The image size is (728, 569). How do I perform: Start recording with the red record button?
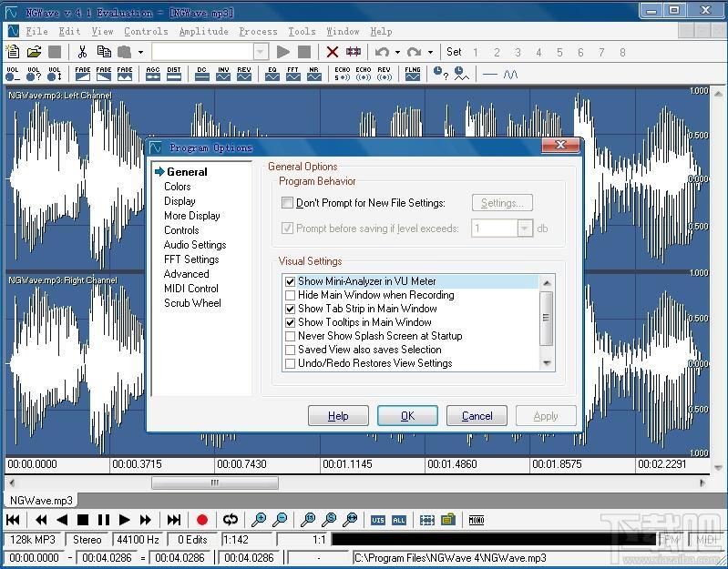[202, 520]
